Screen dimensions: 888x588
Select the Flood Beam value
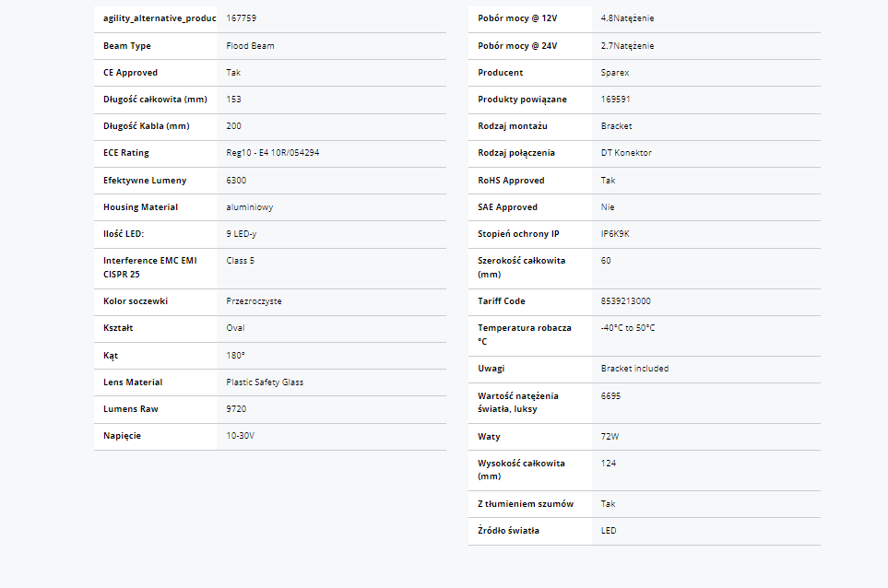250,46
